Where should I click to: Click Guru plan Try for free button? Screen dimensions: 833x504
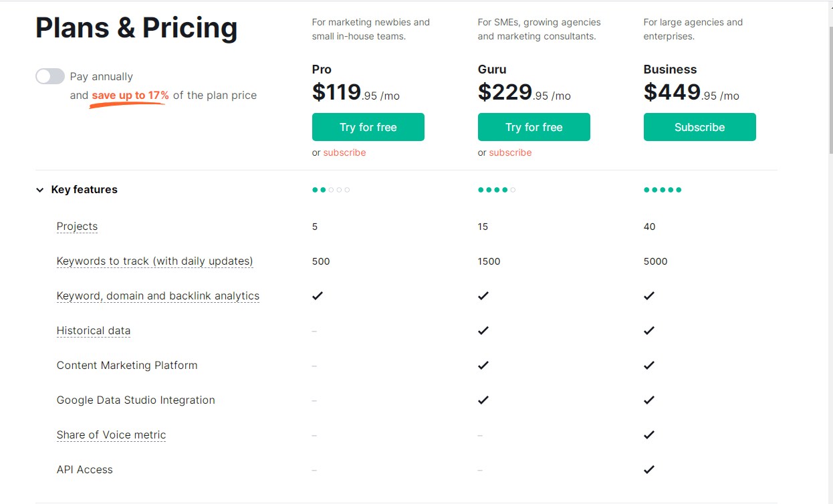coord(533,127)
